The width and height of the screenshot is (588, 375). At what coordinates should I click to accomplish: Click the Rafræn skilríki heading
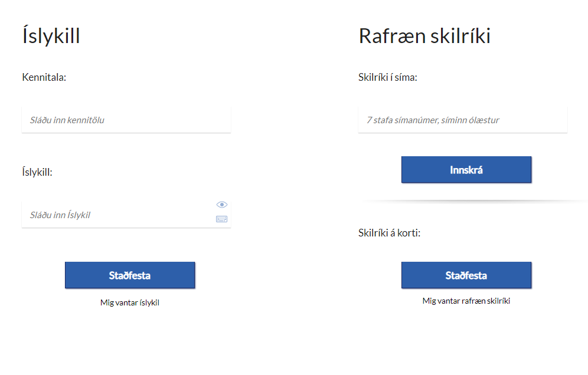click(424, 36)
